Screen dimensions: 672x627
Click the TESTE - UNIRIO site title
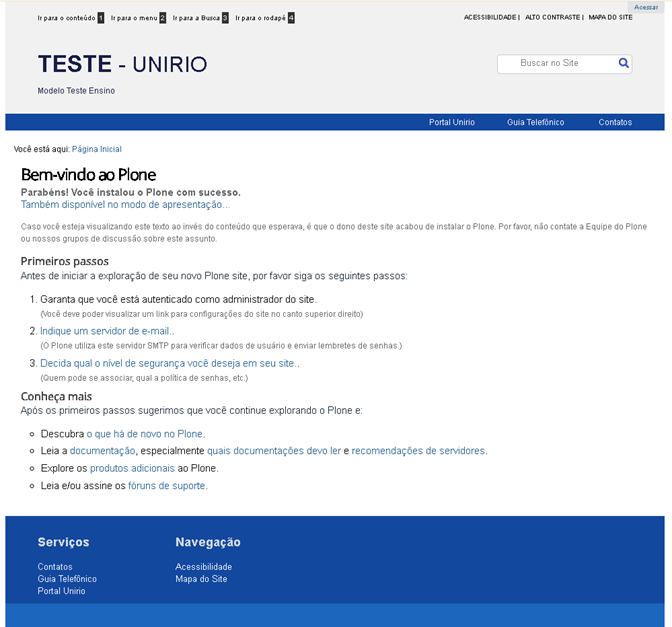pyautogui.click(x=122, y=65)
